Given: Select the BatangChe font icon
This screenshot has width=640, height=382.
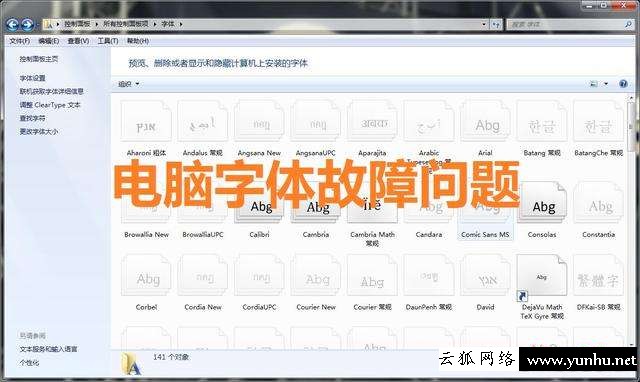Looking at the screenshot, I should pyautogui.click(x=598, y=122).
